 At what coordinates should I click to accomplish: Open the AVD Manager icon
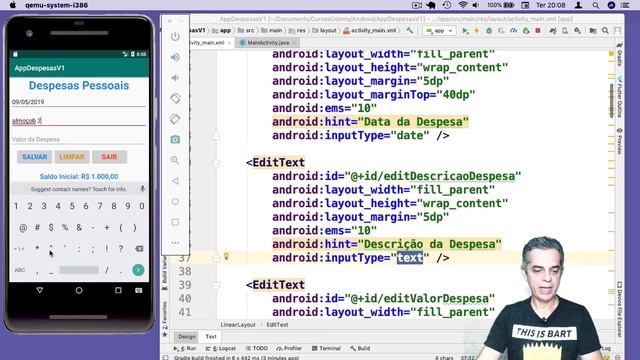565,31
